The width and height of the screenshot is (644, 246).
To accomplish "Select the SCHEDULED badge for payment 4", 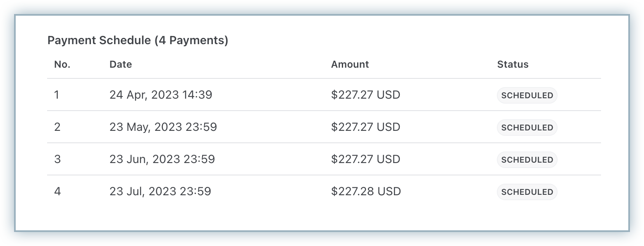I will tap(527, 192).
